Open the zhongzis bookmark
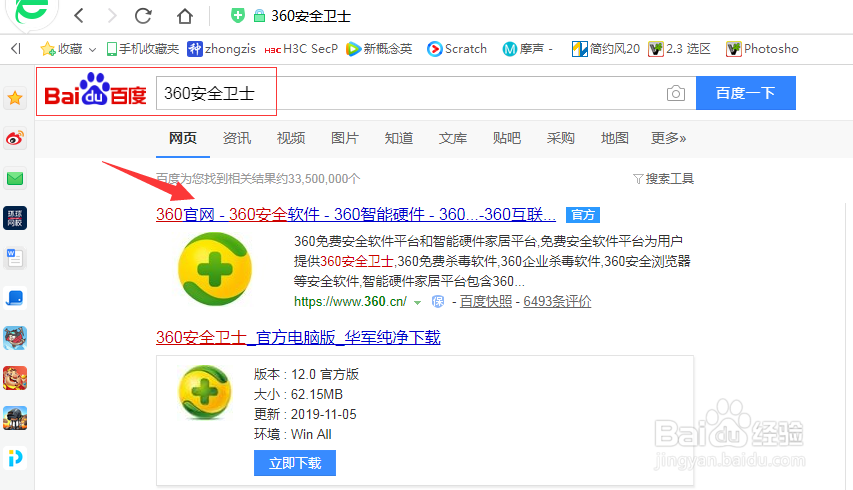 click(221, 49)
